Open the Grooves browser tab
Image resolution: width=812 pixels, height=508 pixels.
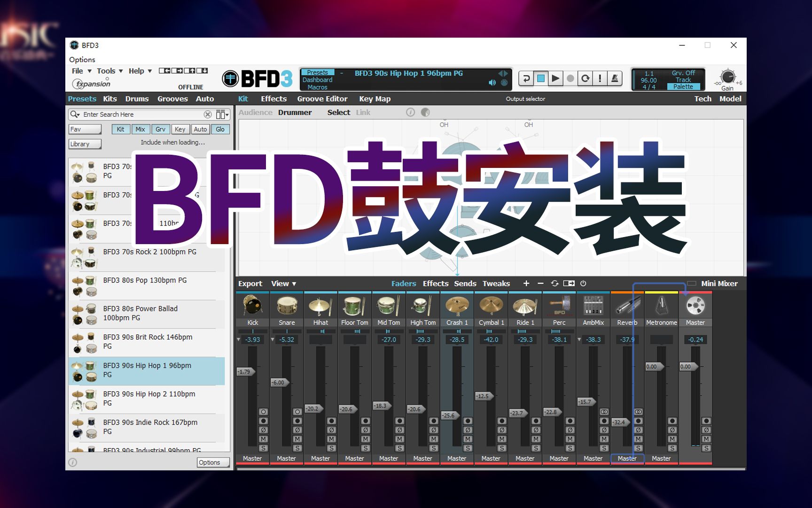pos(172,99)
